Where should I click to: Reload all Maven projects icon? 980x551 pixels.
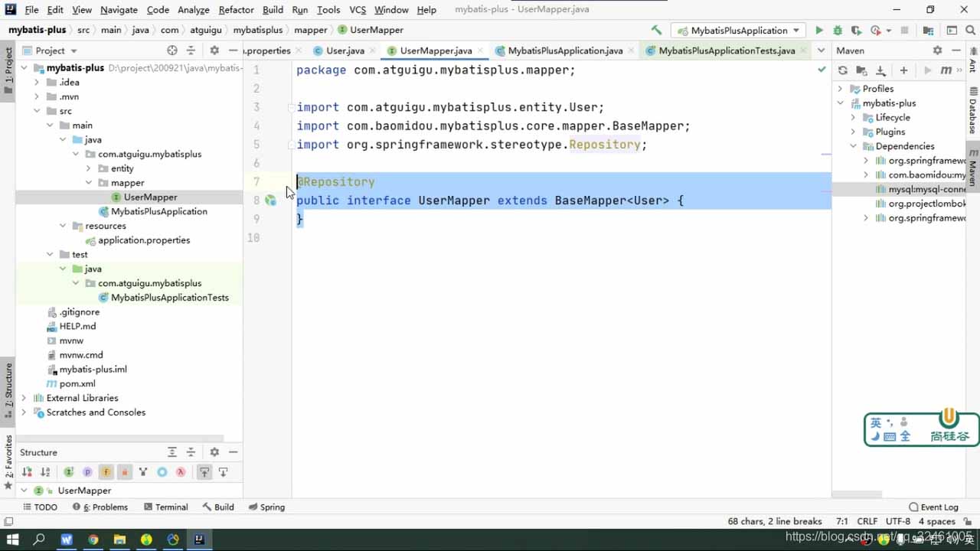(x=843, y=70)
